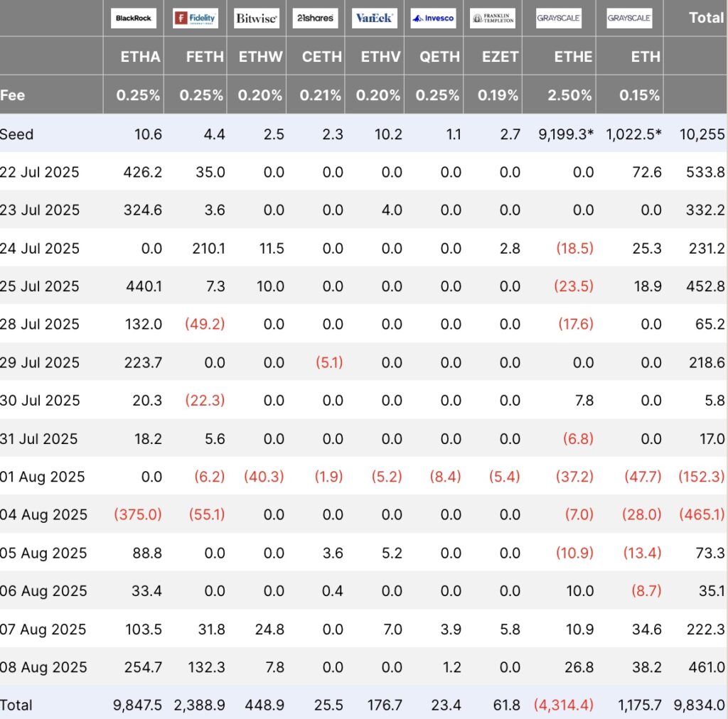Click the (40.3) ETHW outflow
This screenshot has height=719, width=728.
point(264,477)
